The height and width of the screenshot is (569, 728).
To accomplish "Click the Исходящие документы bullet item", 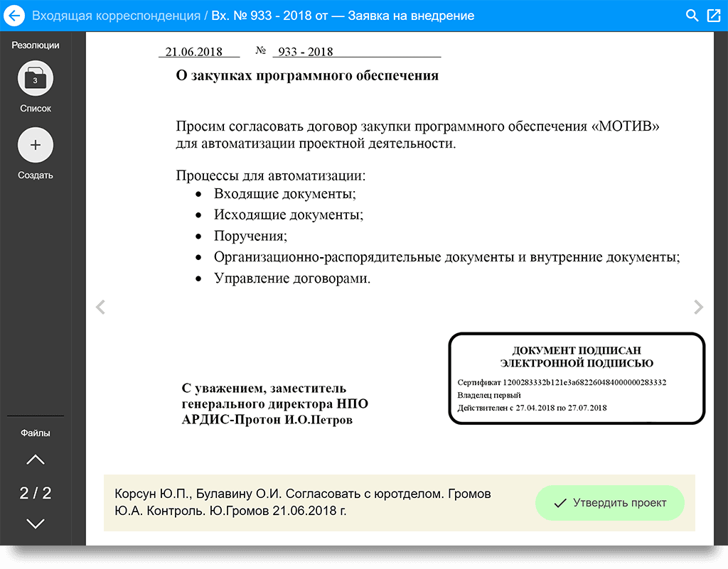I will (289, 215).
